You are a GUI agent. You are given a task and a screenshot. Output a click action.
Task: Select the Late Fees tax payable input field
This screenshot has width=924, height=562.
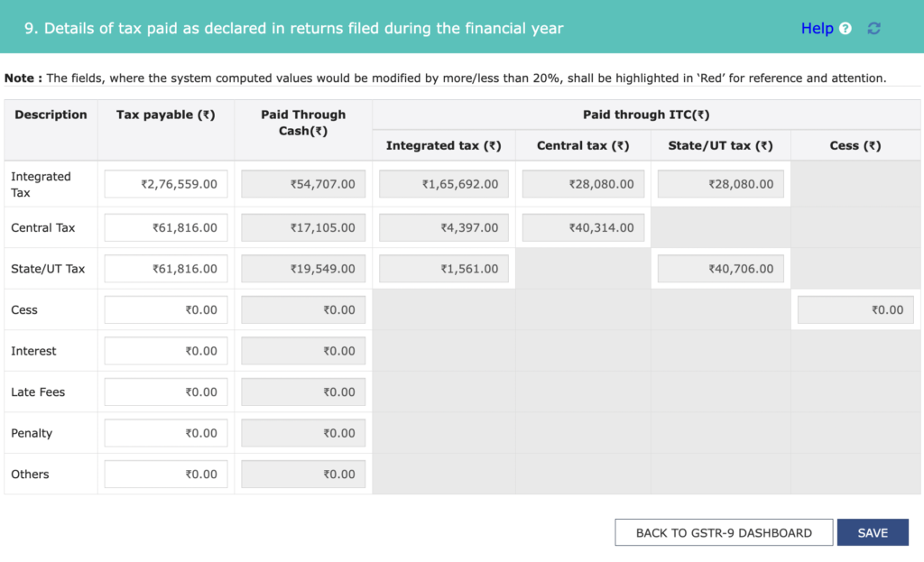tap(165, 392)
